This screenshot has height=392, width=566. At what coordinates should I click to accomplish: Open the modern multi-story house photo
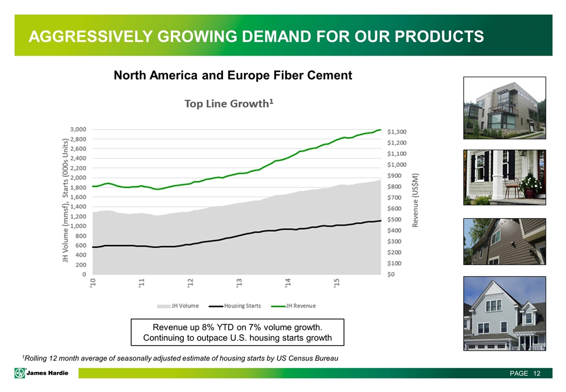(504, 108)
